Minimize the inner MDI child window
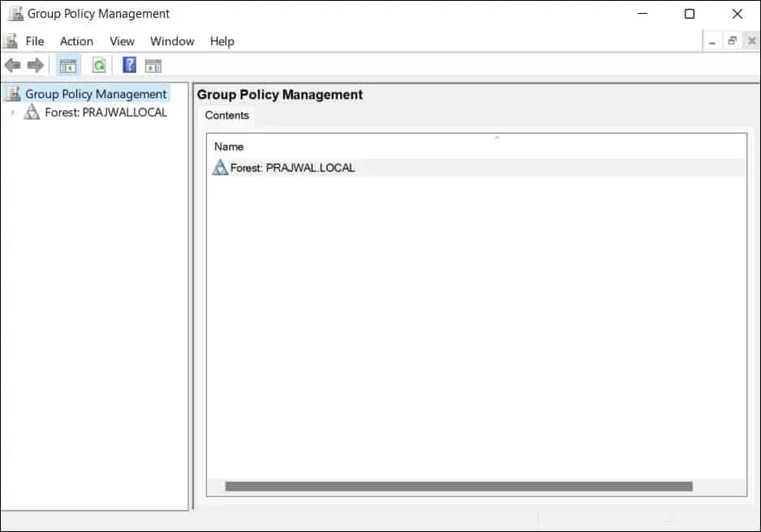 [712, 41]
